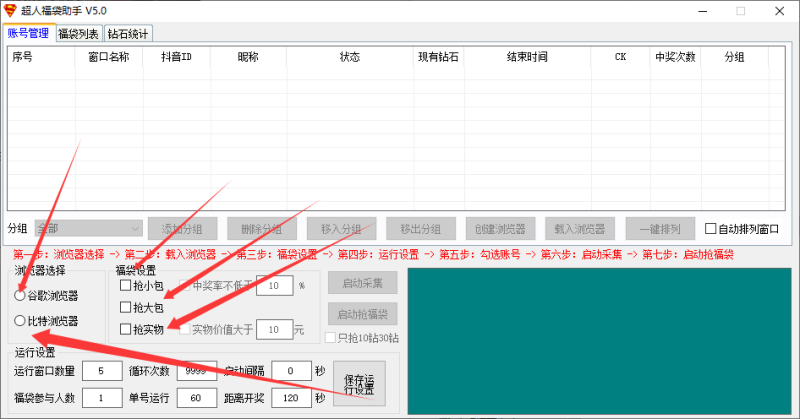Sort by the 序号 column header

click(41, 57)
